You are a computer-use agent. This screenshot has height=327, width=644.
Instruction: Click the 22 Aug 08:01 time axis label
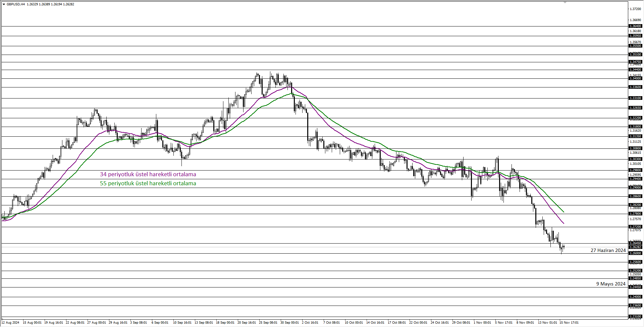click(x=75, y=323)
